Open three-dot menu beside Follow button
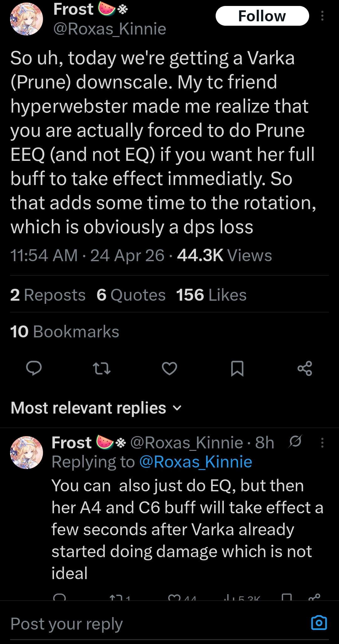Screen dimensions: 339x644 coord(322,16)
